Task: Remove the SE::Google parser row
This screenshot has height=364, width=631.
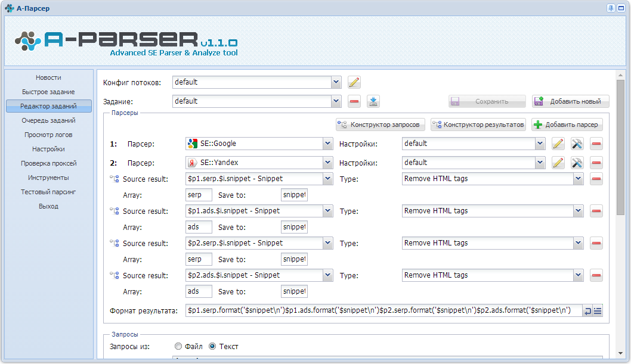Action: 596,144
